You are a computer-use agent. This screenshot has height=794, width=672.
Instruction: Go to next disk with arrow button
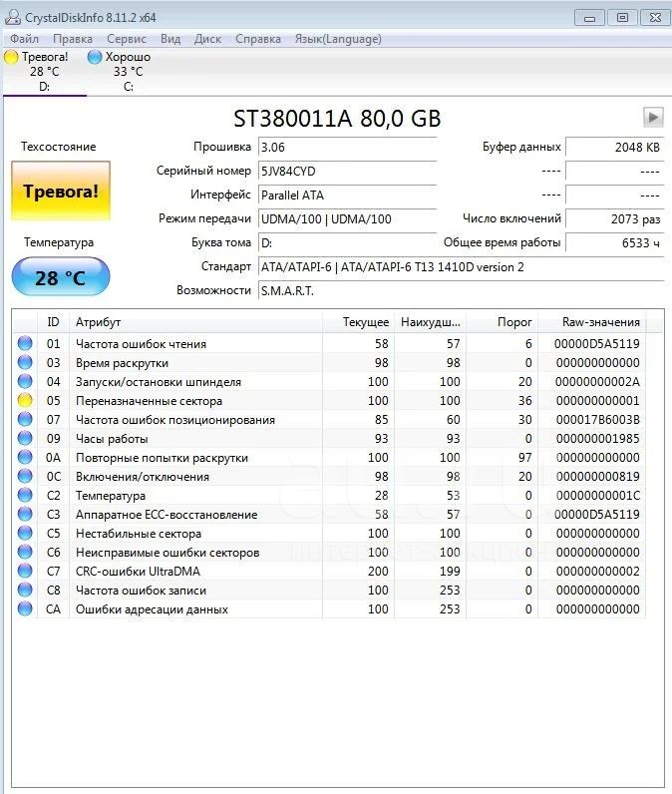point(653,117)
